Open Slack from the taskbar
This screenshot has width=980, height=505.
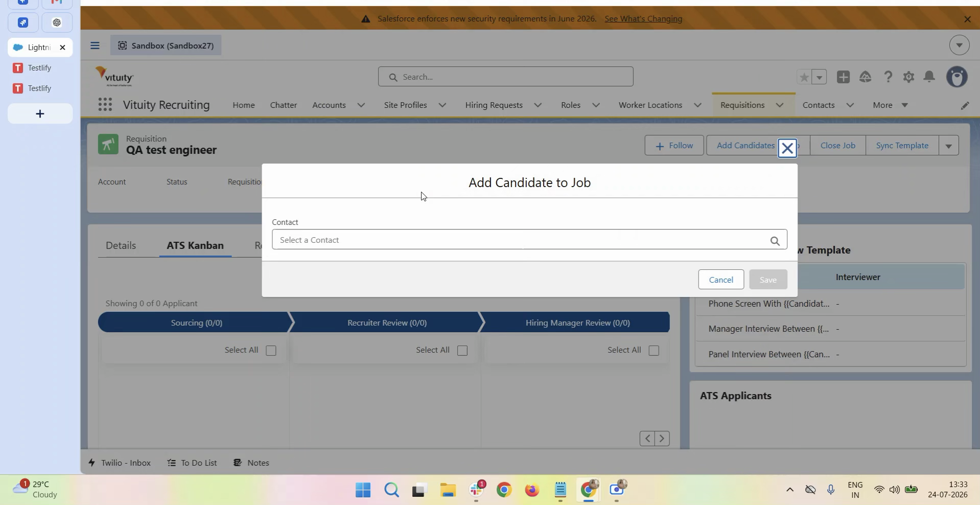pyautogui.click(x=477, y=490)
